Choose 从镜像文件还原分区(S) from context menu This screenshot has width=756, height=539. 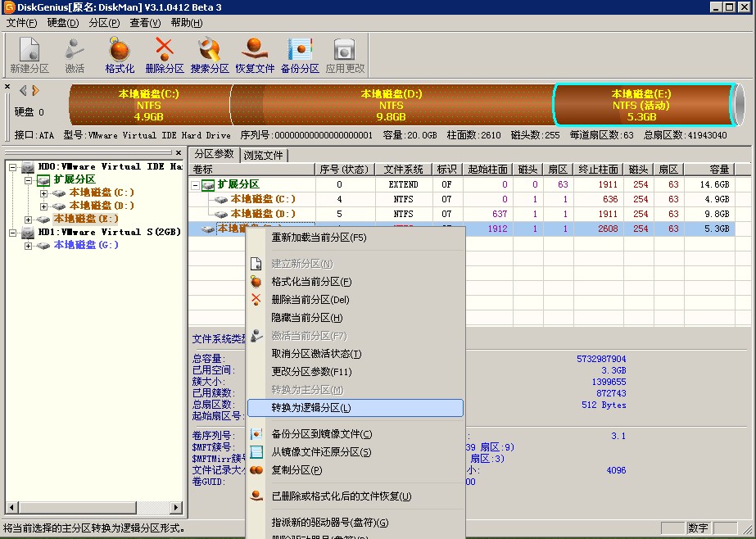click(355, 452)
